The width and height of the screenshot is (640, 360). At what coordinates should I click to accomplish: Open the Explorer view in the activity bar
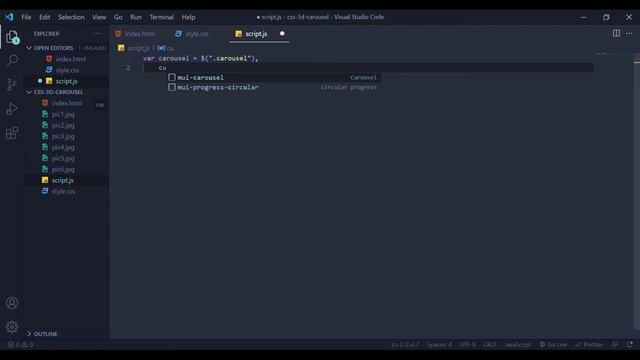coord(12,37)
